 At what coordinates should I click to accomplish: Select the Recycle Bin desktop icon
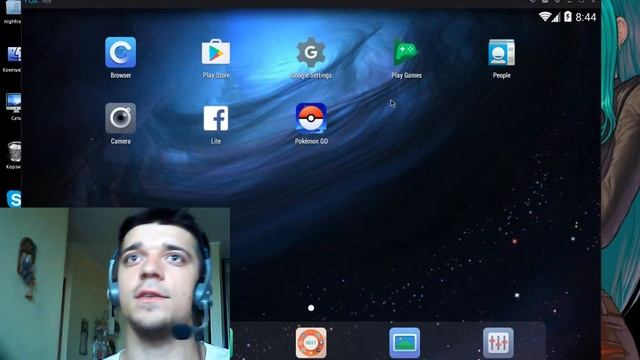pyautogui.click(x=14, y=152)
